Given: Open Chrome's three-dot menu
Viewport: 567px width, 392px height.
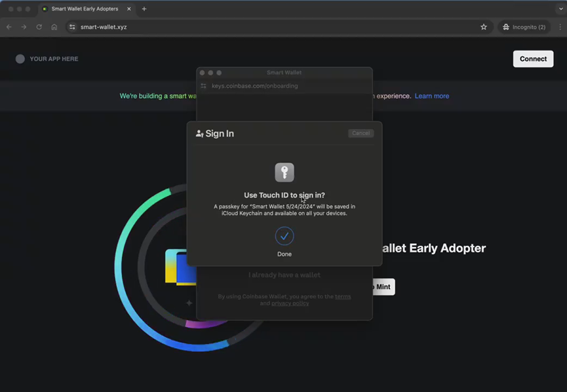Looking at the screenshot, I should [x=560, y=27].
